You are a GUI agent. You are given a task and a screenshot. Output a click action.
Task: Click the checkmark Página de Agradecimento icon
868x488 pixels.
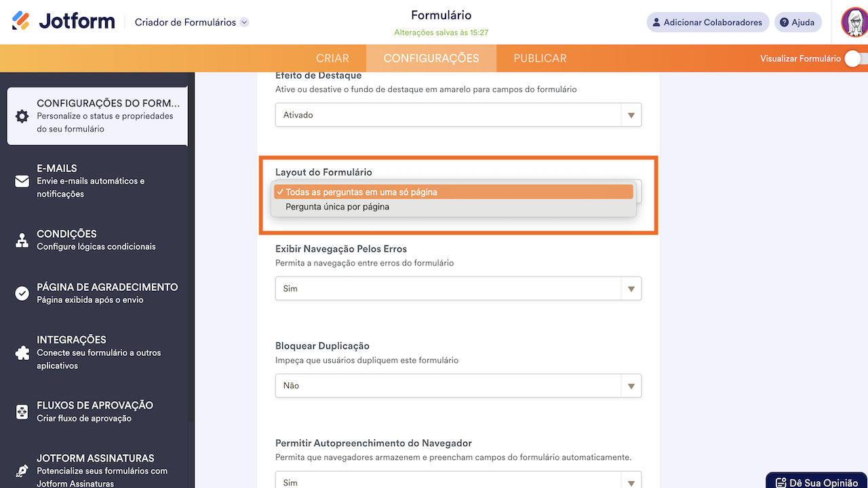pyautogui.click(x=22, y=293)
